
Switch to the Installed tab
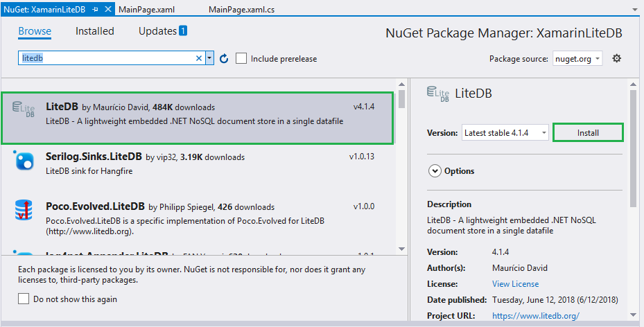(x=95, y=31)
